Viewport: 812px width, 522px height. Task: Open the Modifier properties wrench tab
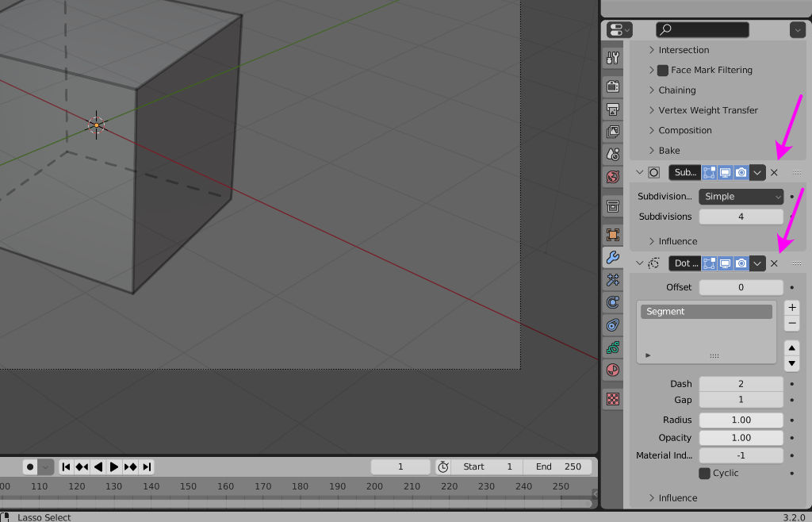(612, 257)
